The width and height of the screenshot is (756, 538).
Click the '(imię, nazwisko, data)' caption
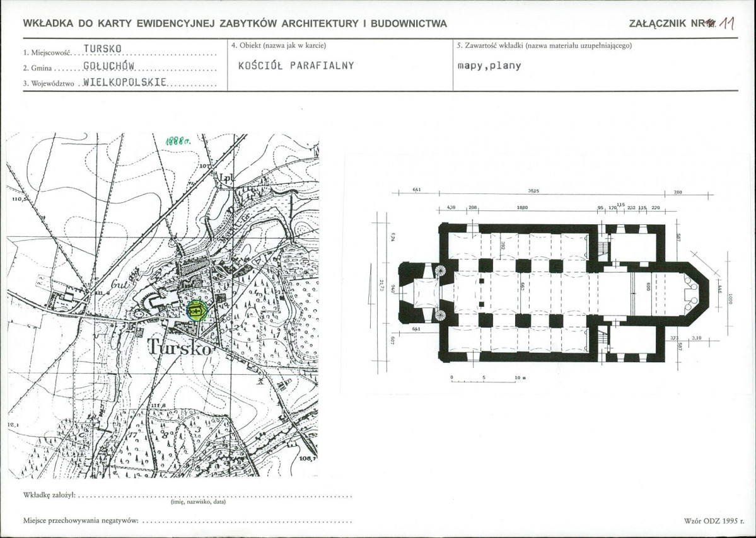pyautogui.click(x=198, y=502)
